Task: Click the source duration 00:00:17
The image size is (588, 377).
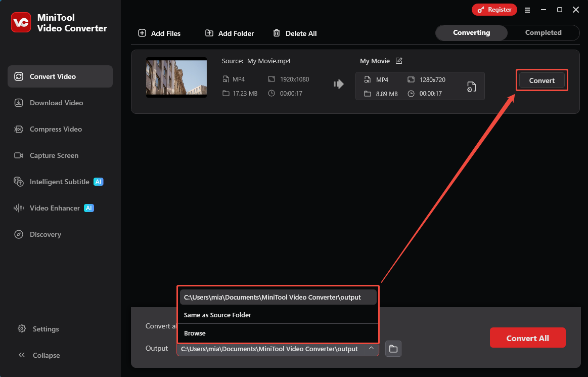Action: pos(291,94)
